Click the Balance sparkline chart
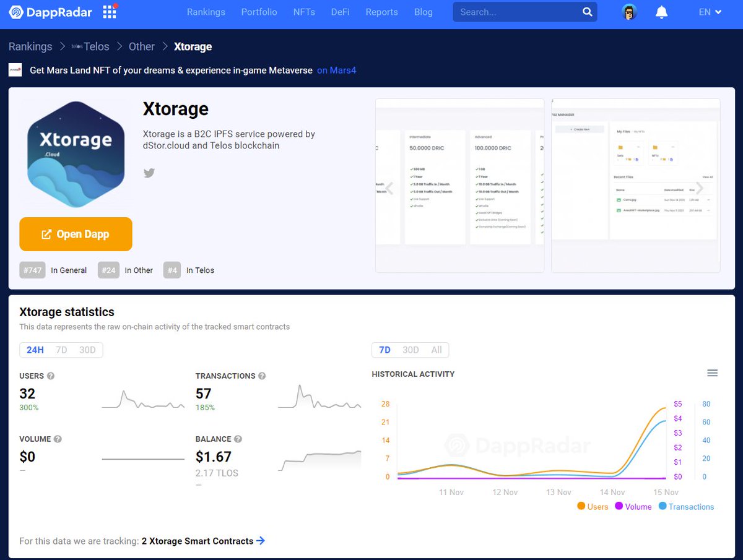Image resolution: width=743 pixels, height=560 pixels. [x=319, y=462]
